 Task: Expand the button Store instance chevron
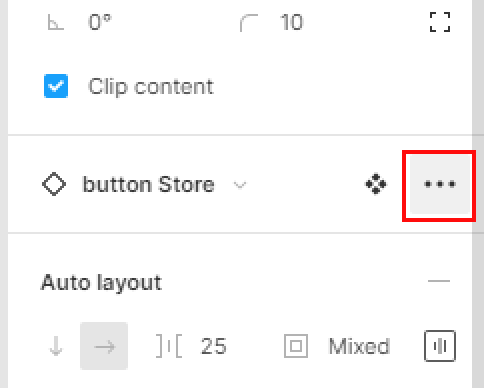coord(240,184)
